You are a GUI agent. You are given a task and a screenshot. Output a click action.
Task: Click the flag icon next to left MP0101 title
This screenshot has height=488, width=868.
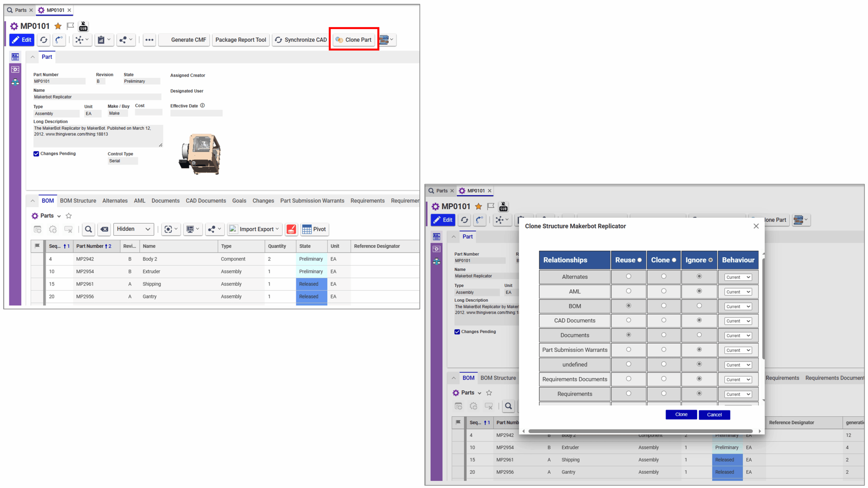(x=70, y=26)
